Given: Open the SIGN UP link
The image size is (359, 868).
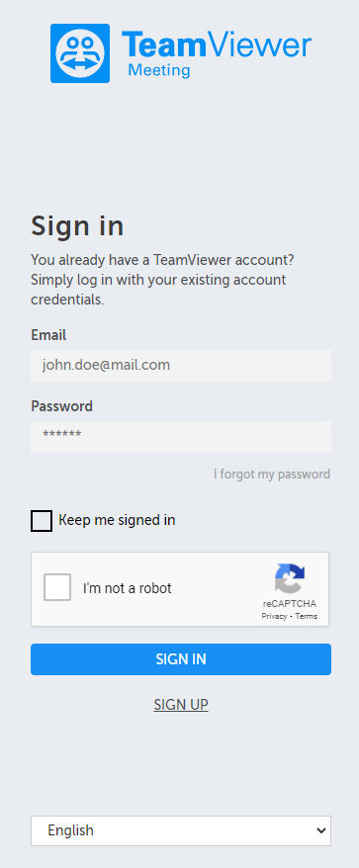Looking at the screenshot, I should click(181, 705).
